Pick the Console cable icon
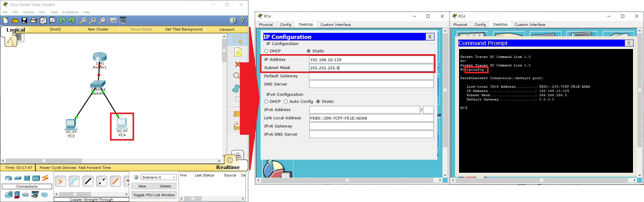This screenshot has width=644, height=202. click(74, 181)
